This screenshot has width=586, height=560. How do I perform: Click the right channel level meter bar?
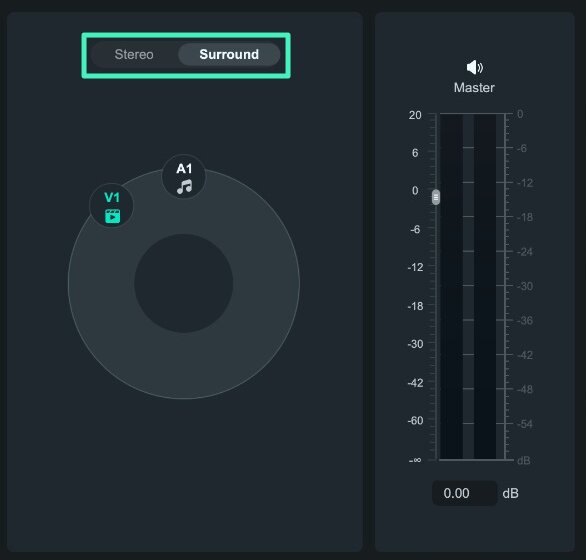(485, 287)
